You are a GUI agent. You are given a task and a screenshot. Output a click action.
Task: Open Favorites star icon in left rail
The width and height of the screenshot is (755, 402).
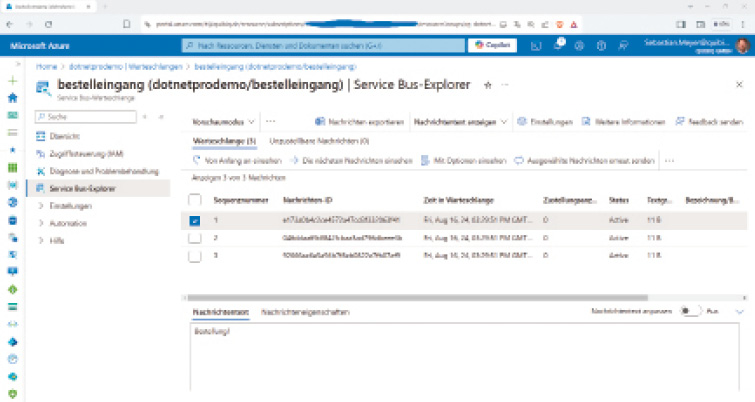pyautogui.click(x=13, y=150)
